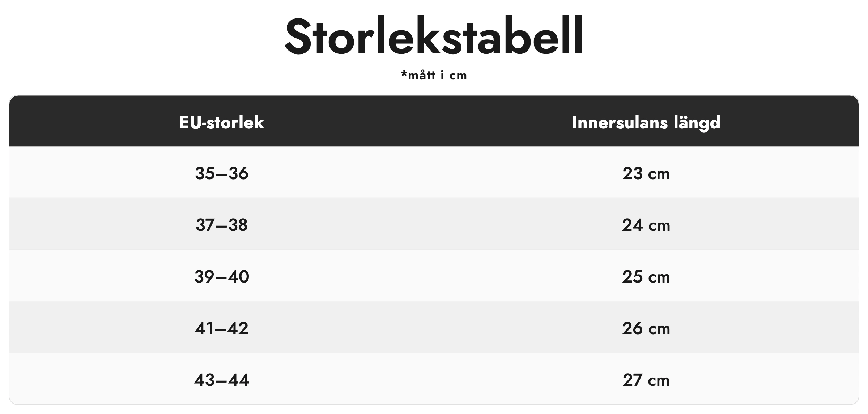Click the 41–42 size cell
The width and height of the screenshot is (868, 414).
pyautogui.click(x=221, y=328)
